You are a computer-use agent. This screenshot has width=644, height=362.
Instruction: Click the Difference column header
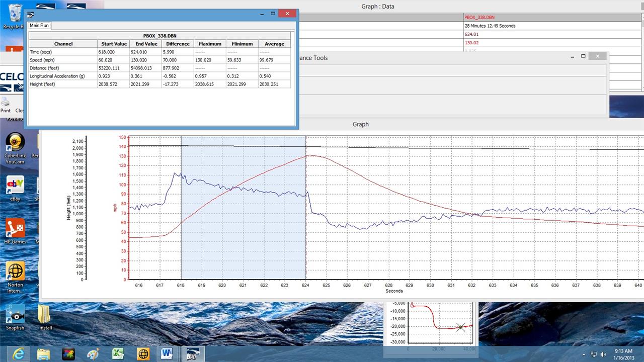pyautogui.click(x=178, y=44)
